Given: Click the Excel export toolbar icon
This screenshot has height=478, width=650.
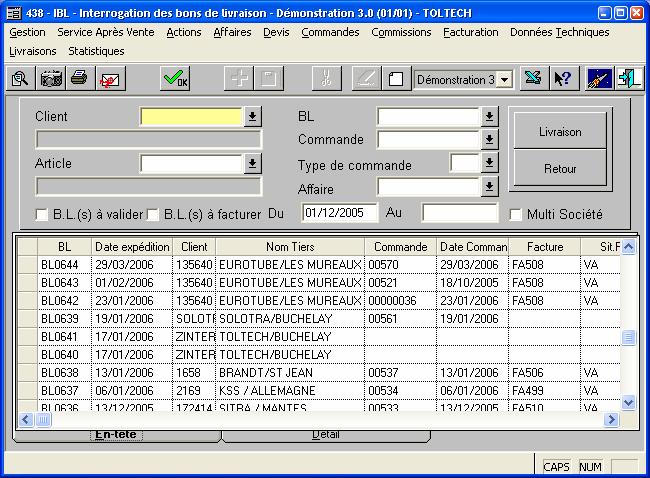Looking at the screenshot, I should (533, 78).
